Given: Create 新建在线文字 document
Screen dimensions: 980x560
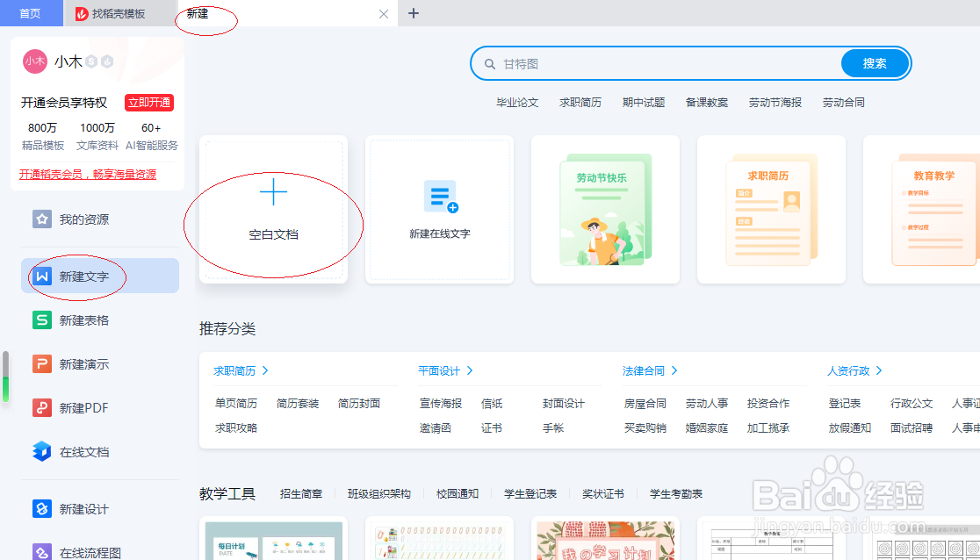Looking at the screenshot, I should 439,211.
